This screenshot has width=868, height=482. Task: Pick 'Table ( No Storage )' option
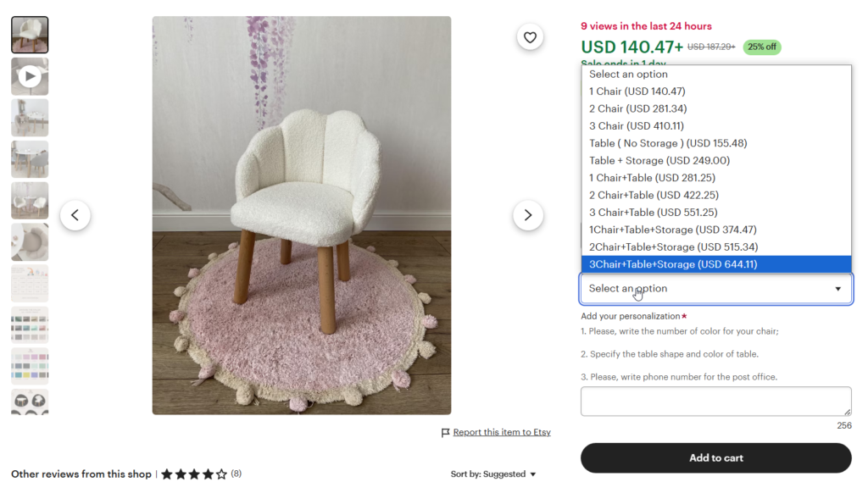pyautogui.click(x=668, y=143)
